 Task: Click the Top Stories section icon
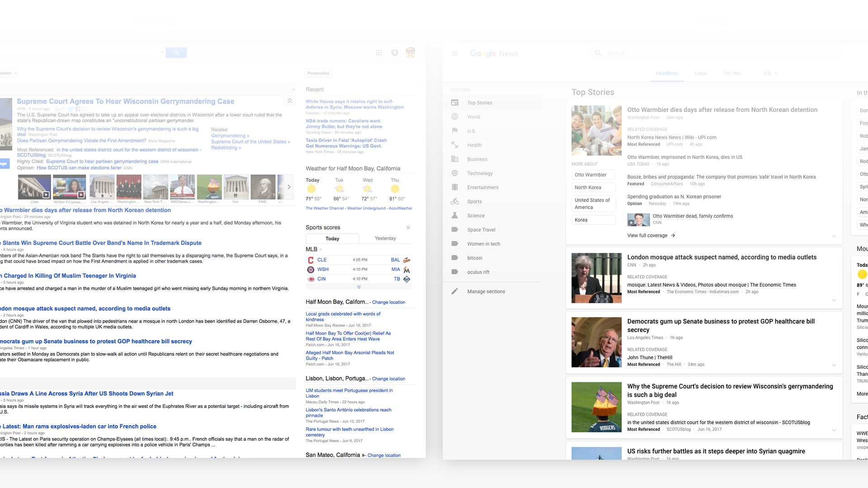455,103
